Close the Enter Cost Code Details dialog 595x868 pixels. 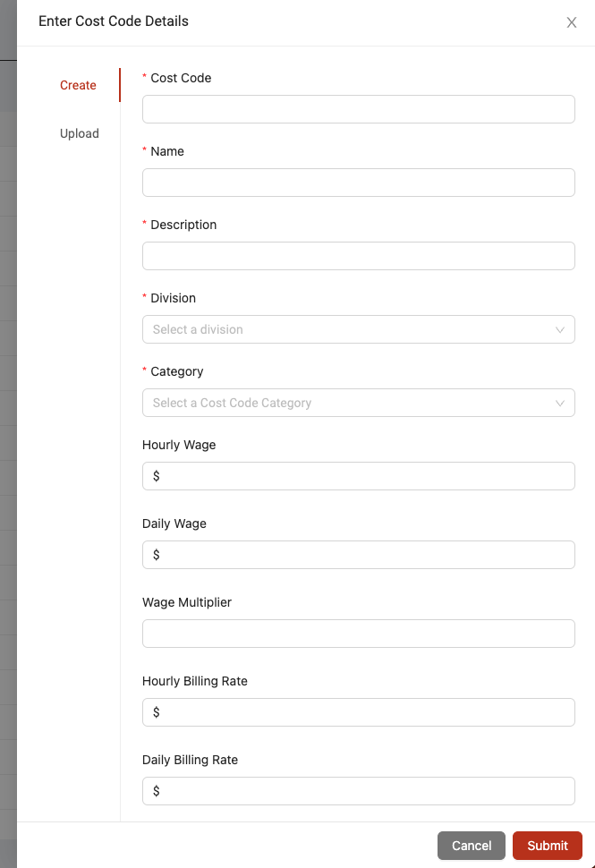pyautogui.click(x=571, y=22)
